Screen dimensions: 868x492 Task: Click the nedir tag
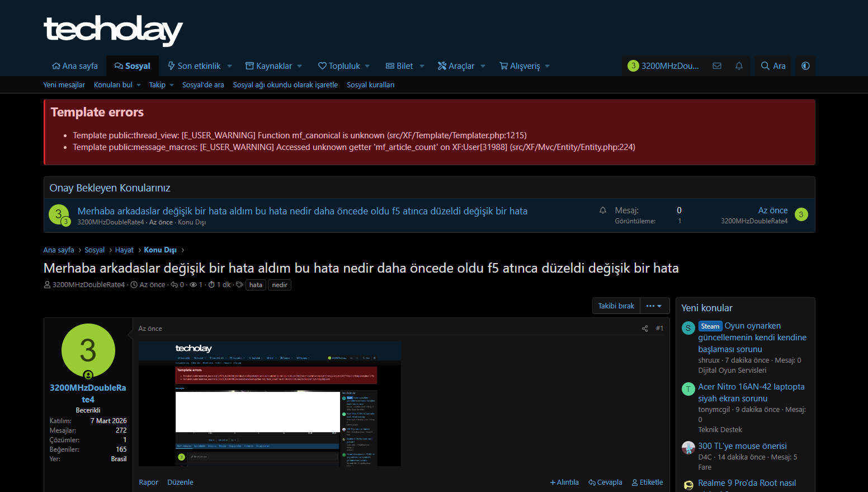pos(280,285)
